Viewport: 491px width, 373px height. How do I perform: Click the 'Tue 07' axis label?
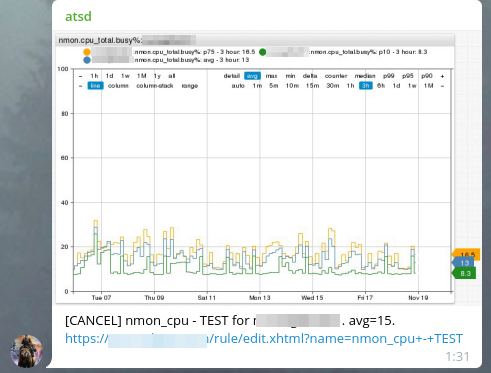pos(101,298)
